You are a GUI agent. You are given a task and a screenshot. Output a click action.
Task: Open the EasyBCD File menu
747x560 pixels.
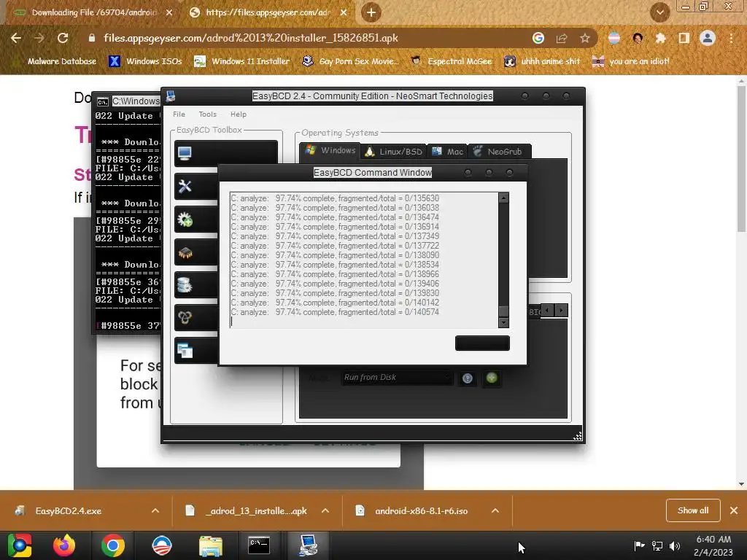(179, 114)
